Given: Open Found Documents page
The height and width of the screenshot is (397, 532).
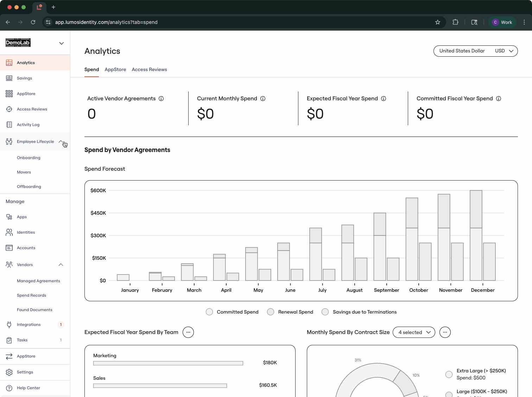Looking at the screenshot, I should (34, 310).
